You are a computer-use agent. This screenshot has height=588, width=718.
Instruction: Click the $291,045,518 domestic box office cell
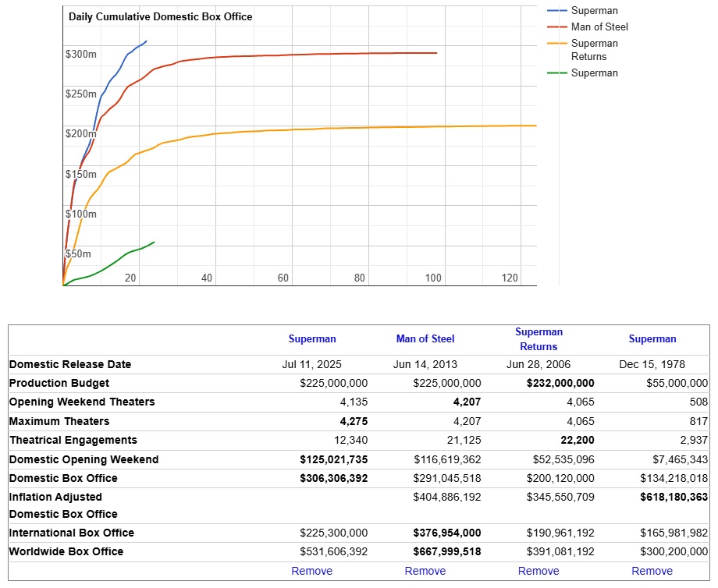[447, 479]
